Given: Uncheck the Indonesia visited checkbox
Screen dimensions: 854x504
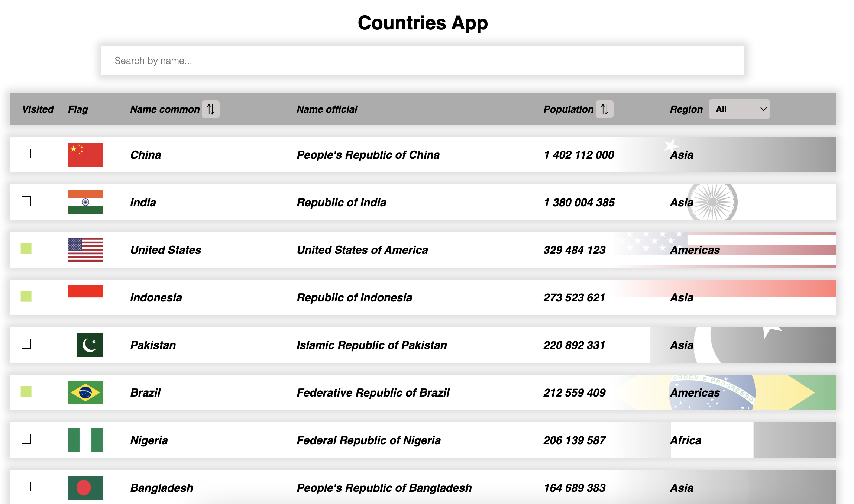Looking at the screenshot, I should (x=25, y=297).
